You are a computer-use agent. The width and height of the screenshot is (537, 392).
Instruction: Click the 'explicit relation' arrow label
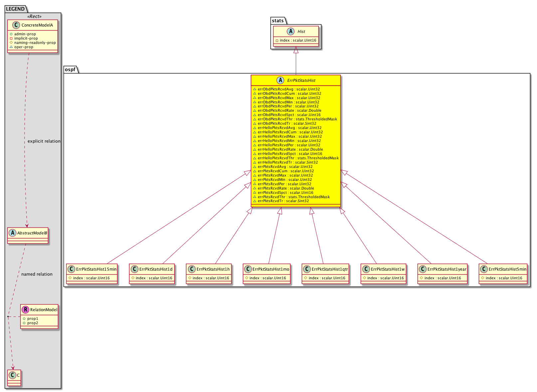tap(44, 141)
